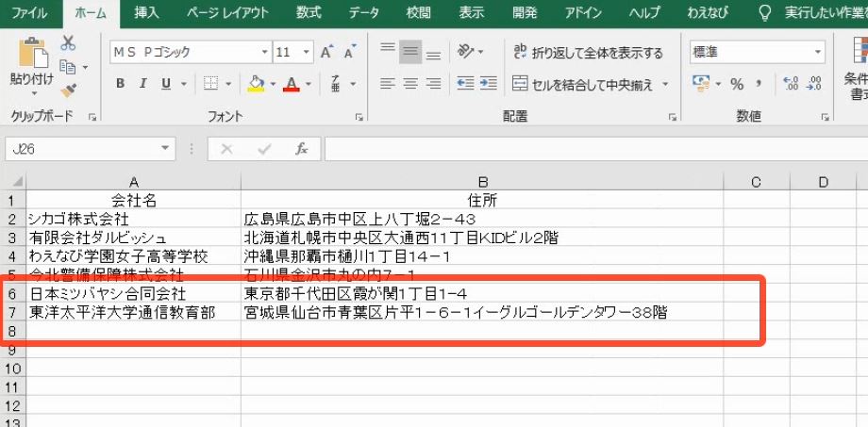This screenshot has height=427, width=868.
Task: Increase decimal places
Action: click(x=791, y=84)
